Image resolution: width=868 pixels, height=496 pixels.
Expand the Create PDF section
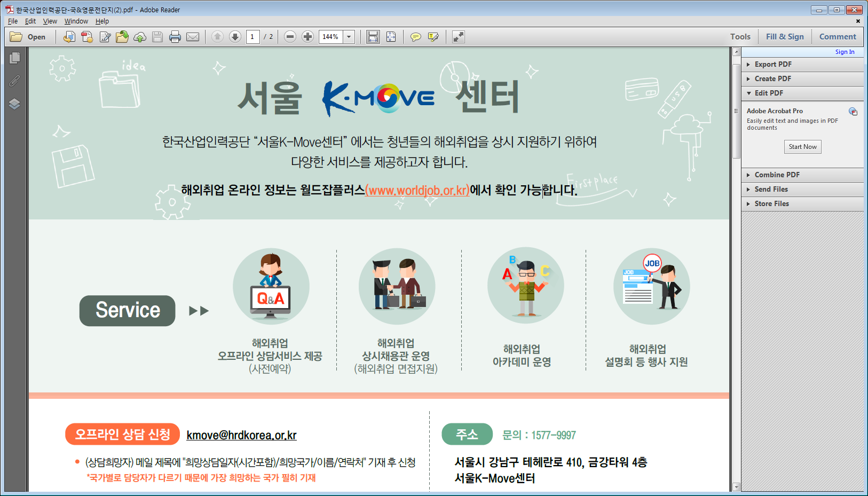pos(802,78)
